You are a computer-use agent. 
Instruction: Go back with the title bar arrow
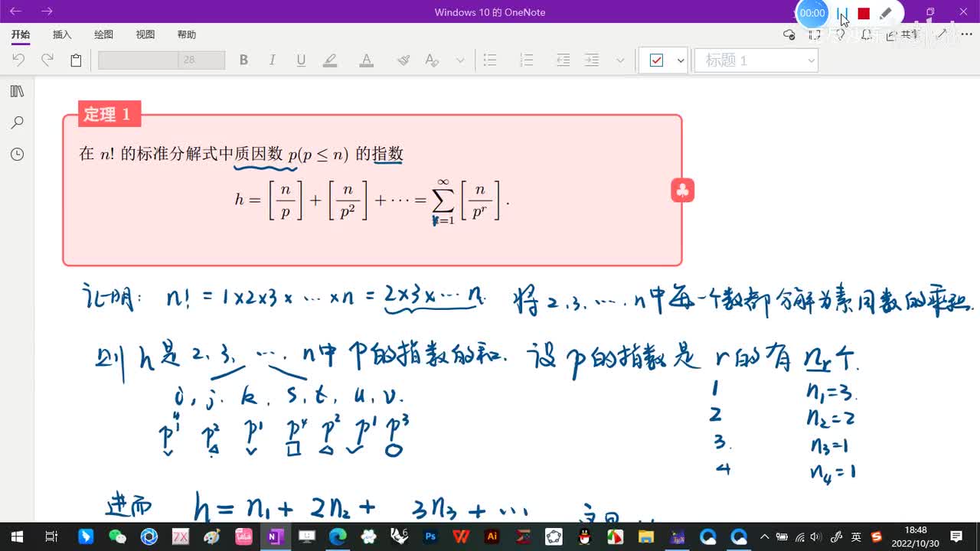pos(15,11)
